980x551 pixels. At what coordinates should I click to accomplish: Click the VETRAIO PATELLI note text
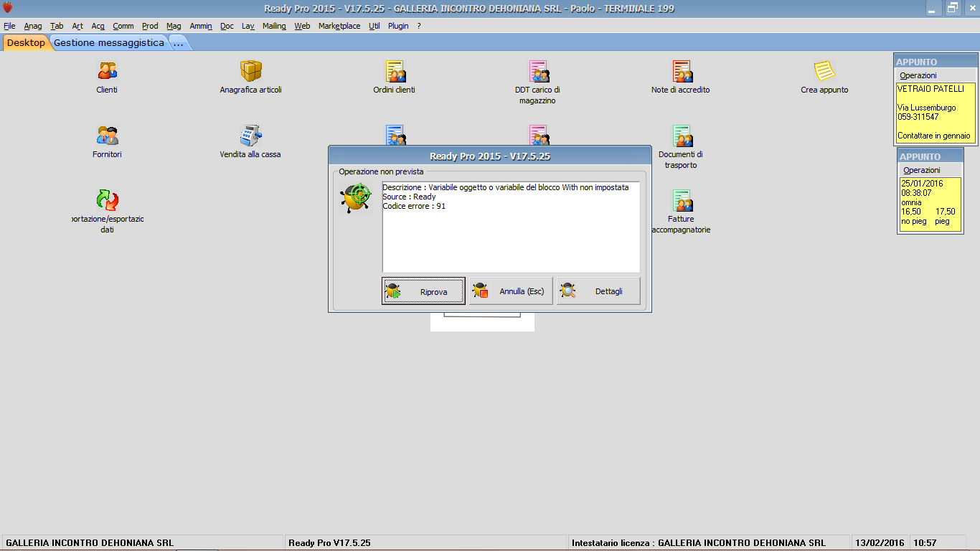click(930, 89)
